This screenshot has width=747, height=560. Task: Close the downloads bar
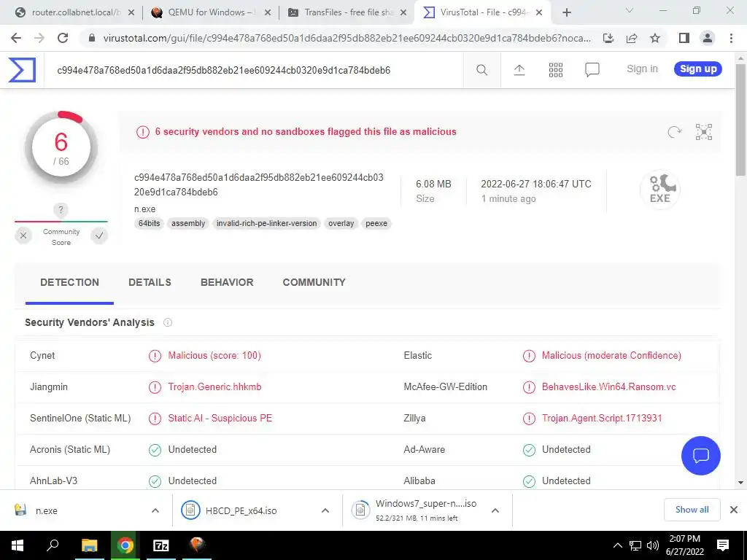734,510
